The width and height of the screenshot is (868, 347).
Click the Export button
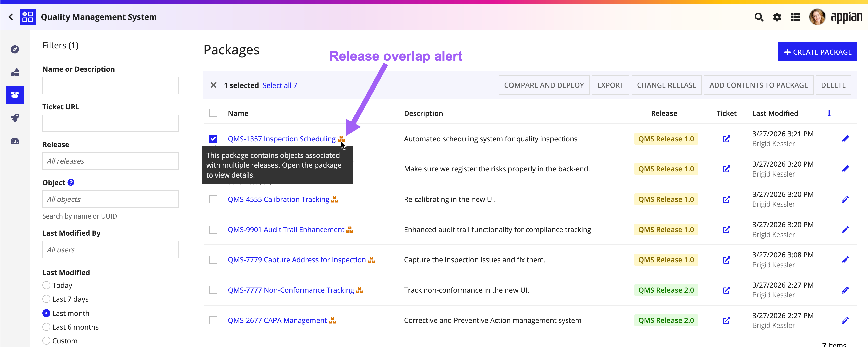(610, 85)
